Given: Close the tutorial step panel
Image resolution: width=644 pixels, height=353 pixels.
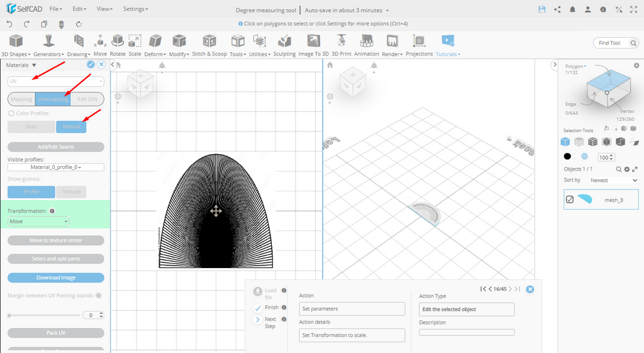Looking at the screenshot, I should [x=530, y=289].
